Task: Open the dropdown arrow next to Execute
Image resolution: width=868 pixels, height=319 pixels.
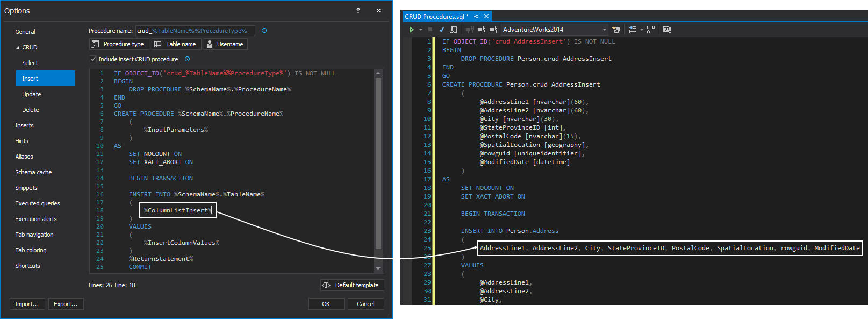Action: coord(421,30)
